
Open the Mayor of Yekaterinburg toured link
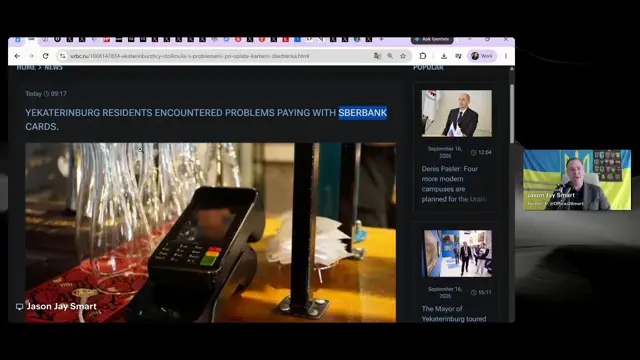point(454,313)
